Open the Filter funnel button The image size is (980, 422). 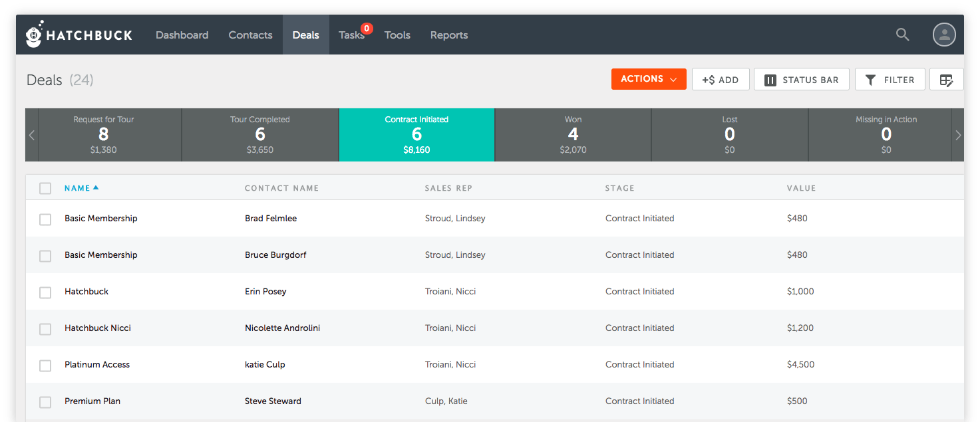[890, 80]
